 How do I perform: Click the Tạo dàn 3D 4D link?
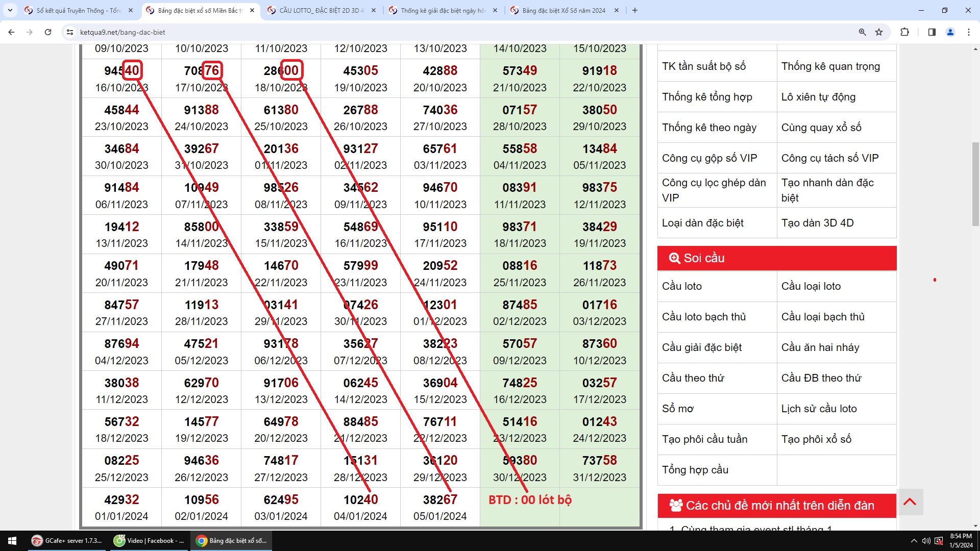[817, 223]
